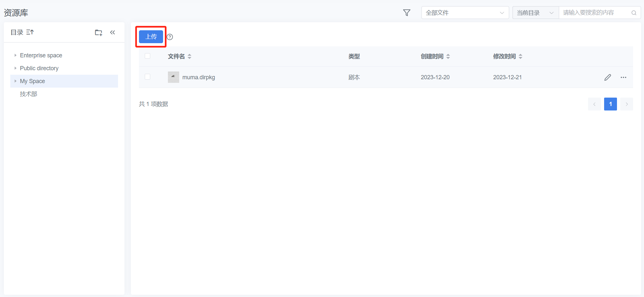Select My Space in directory tree

click(x=32, y=81)
